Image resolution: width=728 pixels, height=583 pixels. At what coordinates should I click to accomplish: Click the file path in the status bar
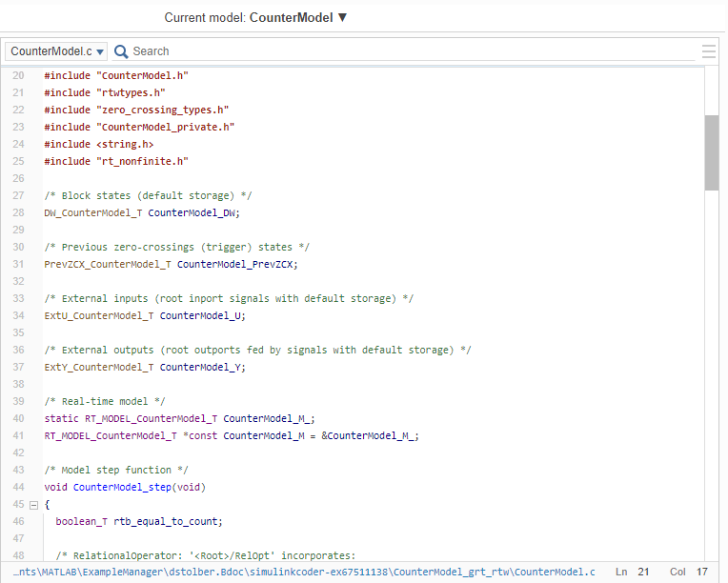[305, 572]
